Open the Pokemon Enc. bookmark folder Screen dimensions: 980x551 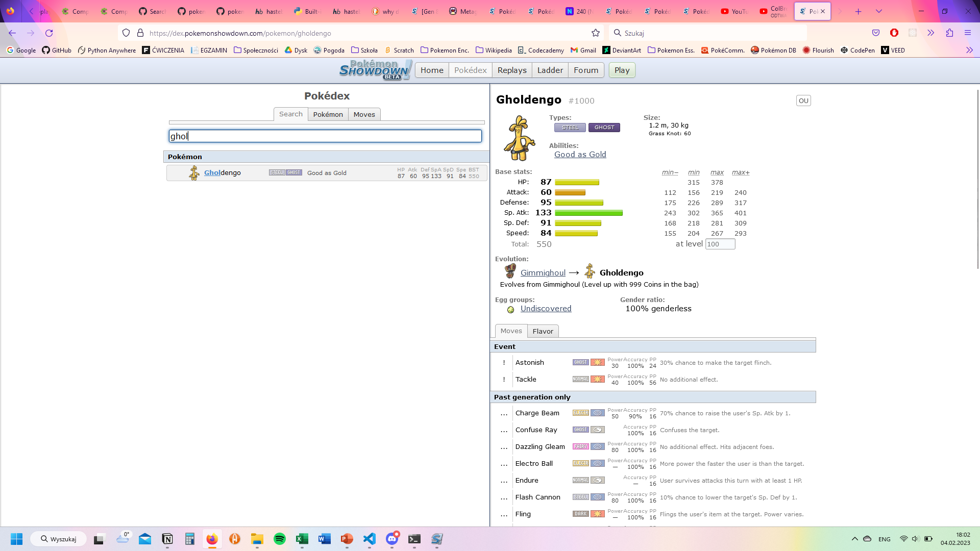(x=445, y=50)
